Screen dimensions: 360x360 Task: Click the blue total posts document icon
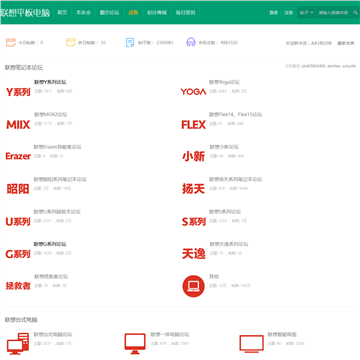click(130, 43)
